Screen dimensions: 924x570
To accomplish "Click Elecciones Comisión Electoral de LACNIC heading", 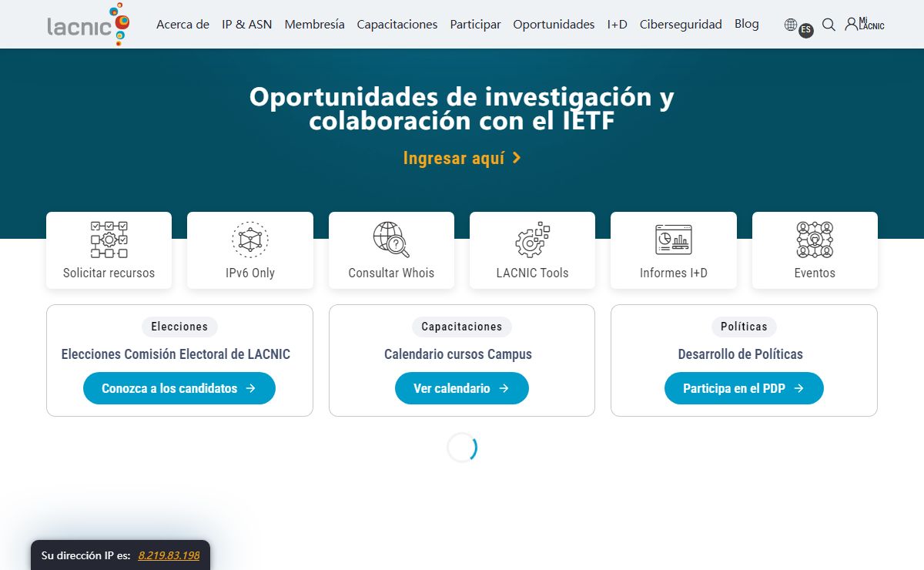I will [176, 354].
